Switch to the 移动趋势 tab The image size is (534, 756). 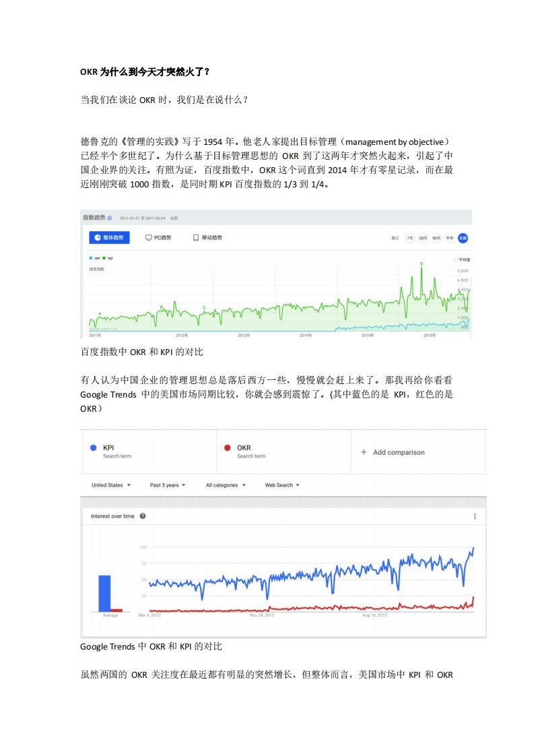coord(207,238)
